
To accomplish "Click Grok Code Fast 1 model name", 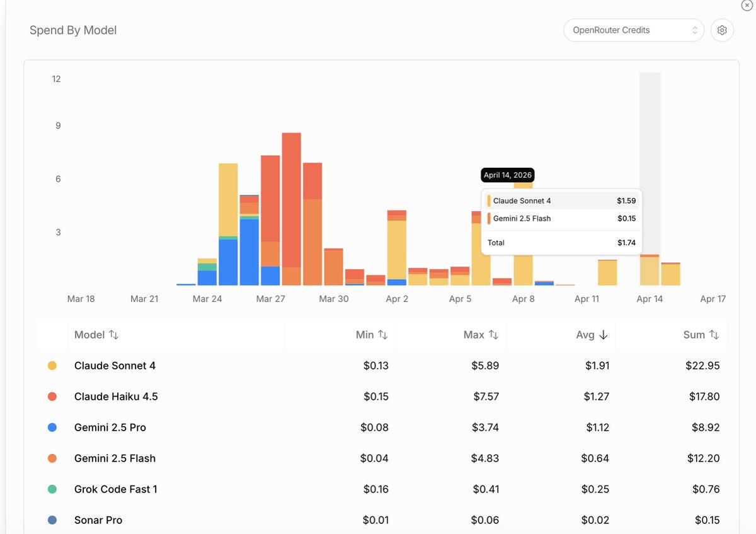I will (x=115, y=489).
